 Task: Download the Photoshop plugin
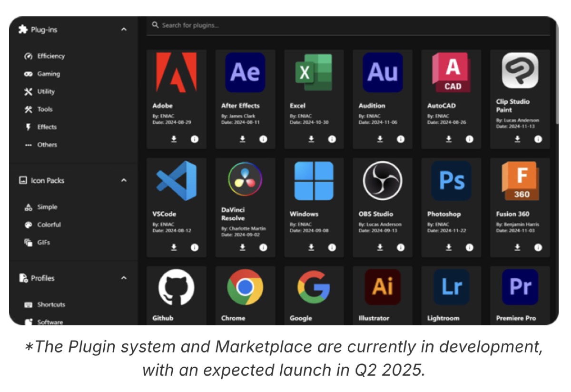(448, 247)
